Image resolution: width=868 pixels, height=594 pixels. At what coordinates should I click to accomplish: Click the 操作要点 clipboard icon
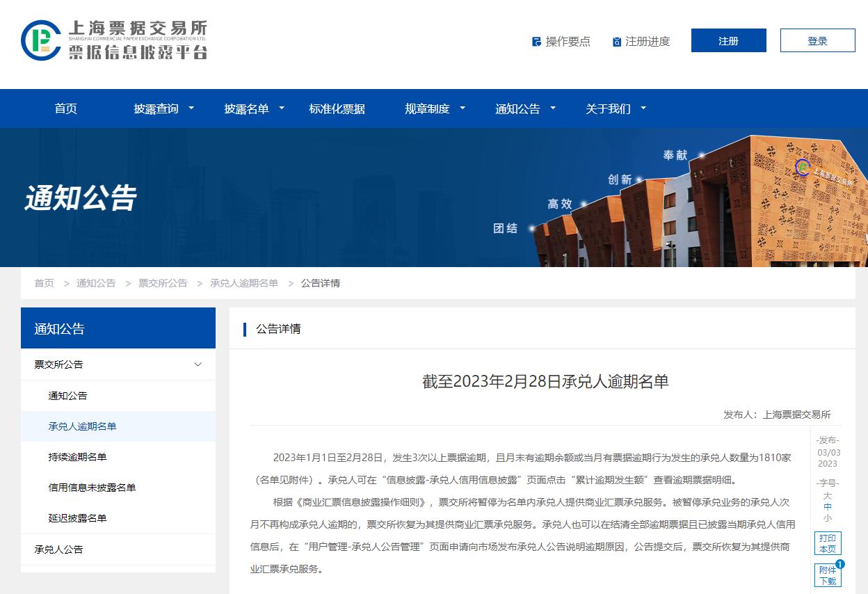(536, 42)
